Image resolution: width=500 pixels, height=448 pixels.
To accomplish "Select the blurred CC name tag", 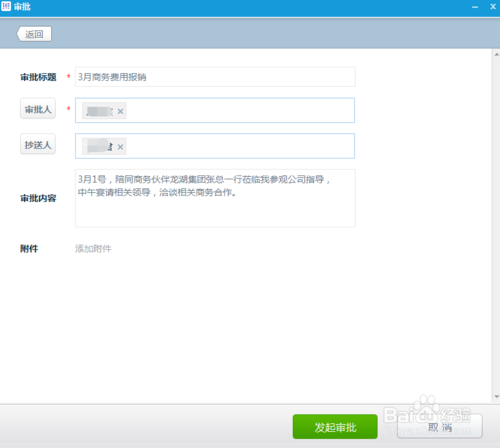I will click(x=99, y=146).
